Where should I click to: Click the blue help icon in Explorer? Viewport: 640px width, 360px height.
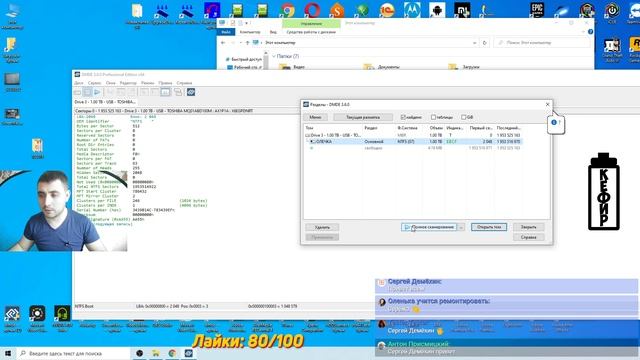click(x=590, y=32)
